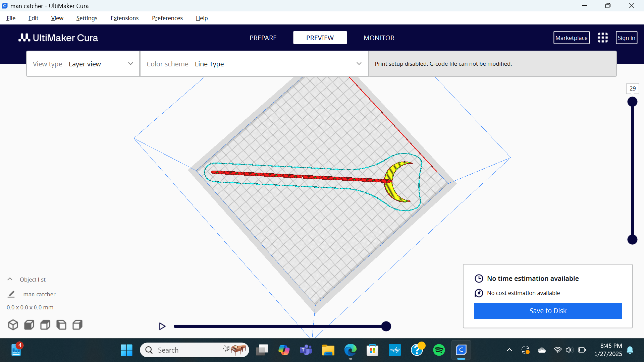Expand the Color scheme Line Type dropdown
644x362 pixels.
pyautogui.click(x=254, y=64)
